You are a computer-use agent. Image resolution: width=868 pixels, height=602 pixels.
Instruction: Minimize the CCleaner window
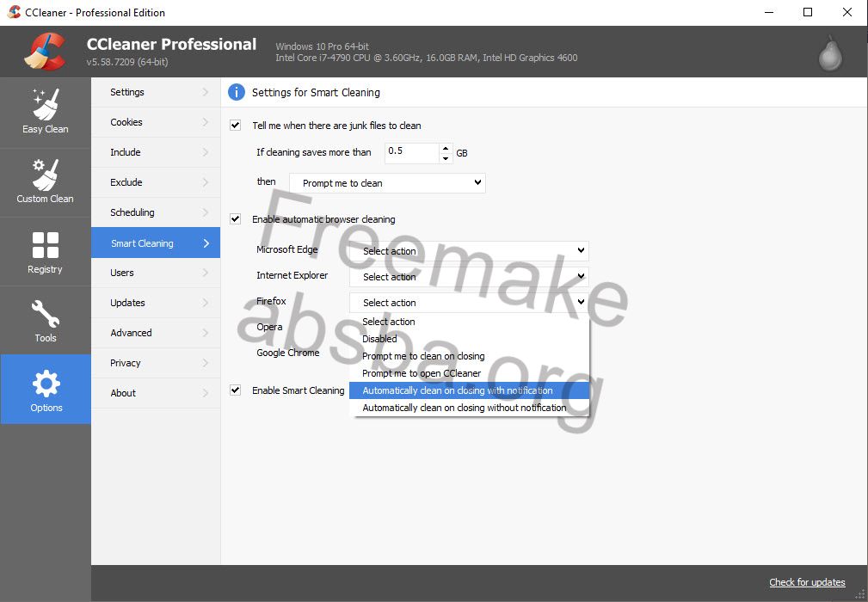[769, 12]
